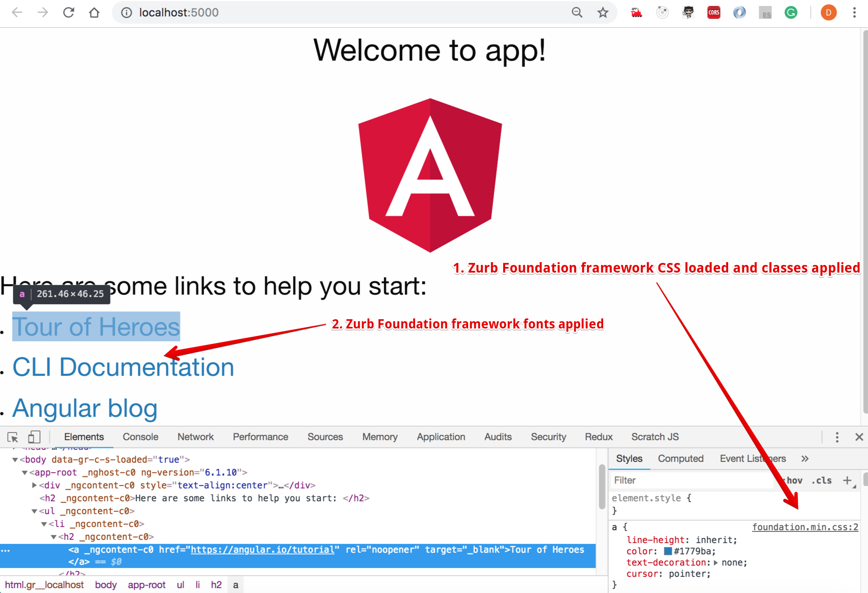Bookmark page with star icon
The height and width of the screenshot is (593, 868).
pyautogui.click(x=602, y=12)
